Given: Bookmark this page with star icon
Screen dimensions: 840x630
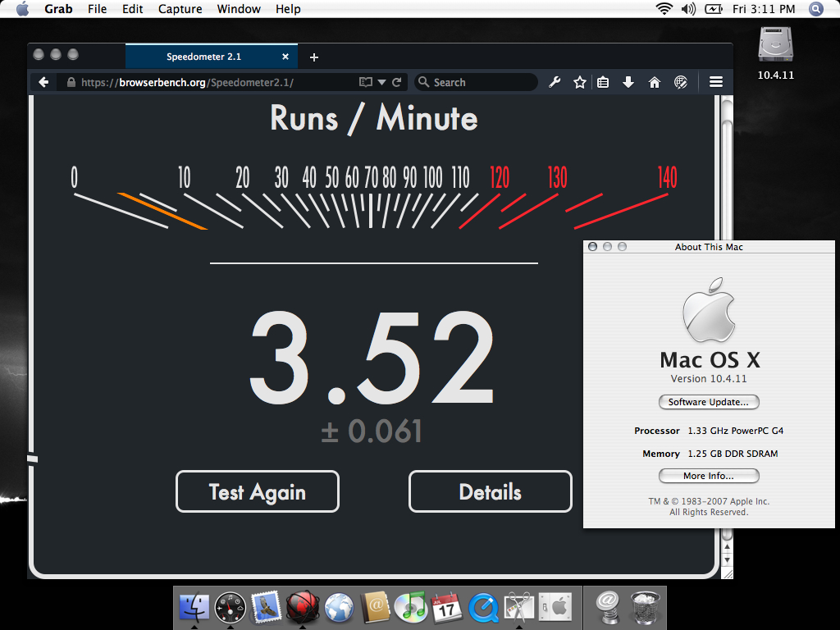Looking at the screenshot, I should (x=579, y=82).
